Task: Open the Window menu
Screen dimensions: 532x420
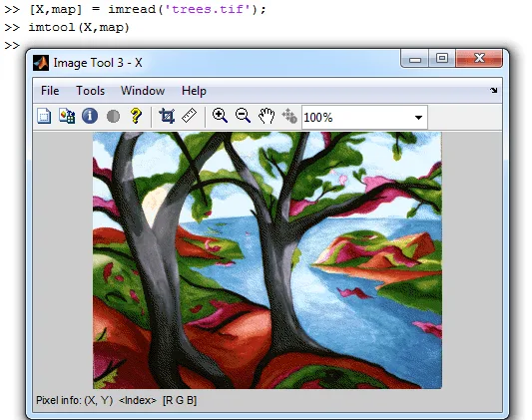Action: pyautogui.click(x=143, y=91)
